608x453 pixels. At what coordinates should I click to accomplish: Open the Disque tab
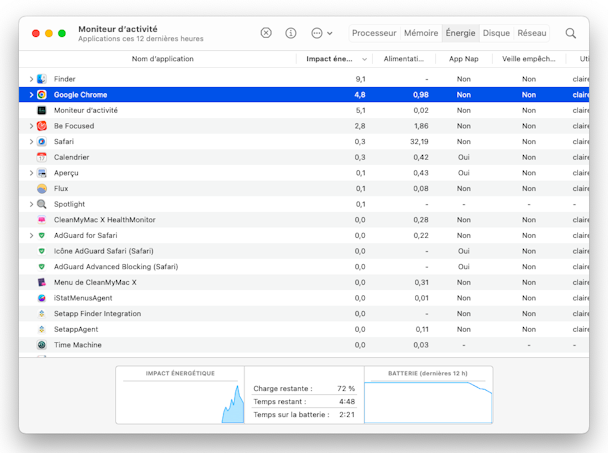(496, 33)
